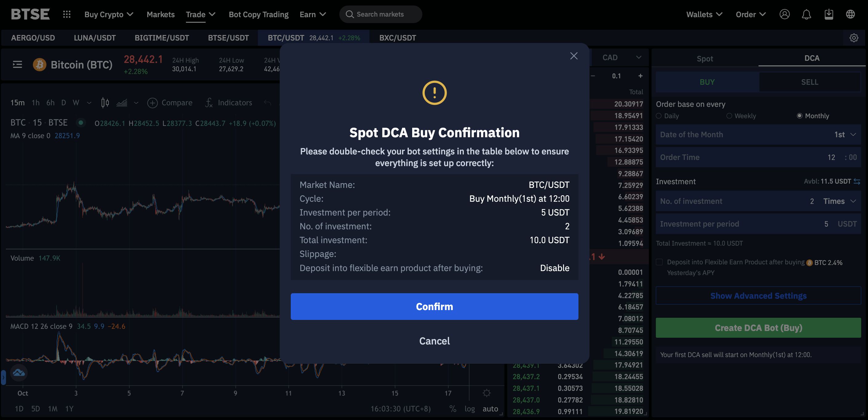Screen dimensions: 868x420
Task: Set chart range to 1M
Action: [x=53, y=409]
